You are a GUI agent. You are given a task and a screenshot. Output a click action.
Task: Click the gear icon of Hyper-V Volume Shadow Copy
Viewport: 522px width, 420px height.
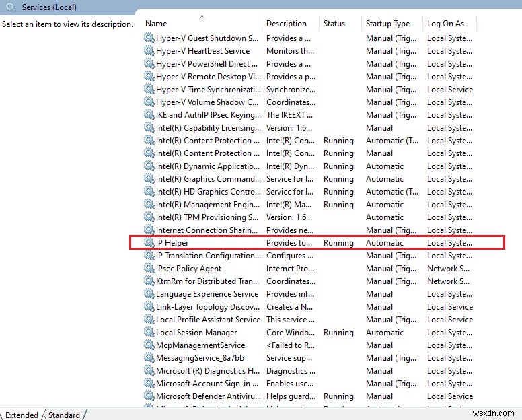149,102
